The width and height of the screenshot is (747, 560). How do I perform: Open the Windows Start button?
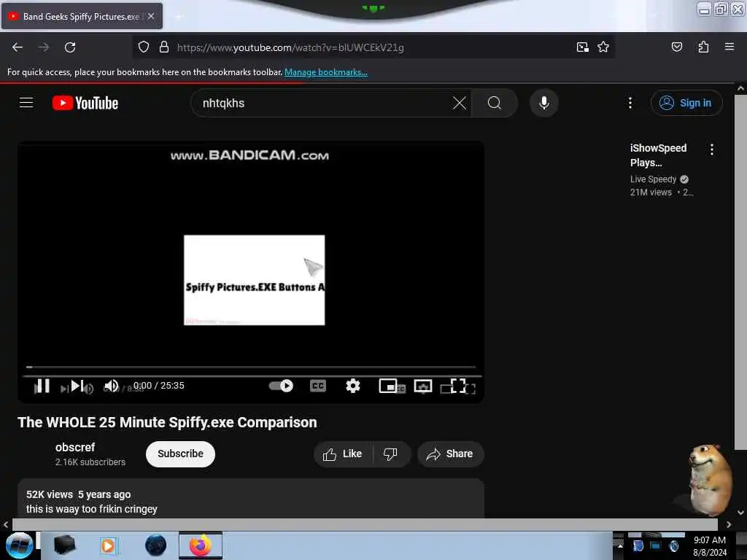20,545
